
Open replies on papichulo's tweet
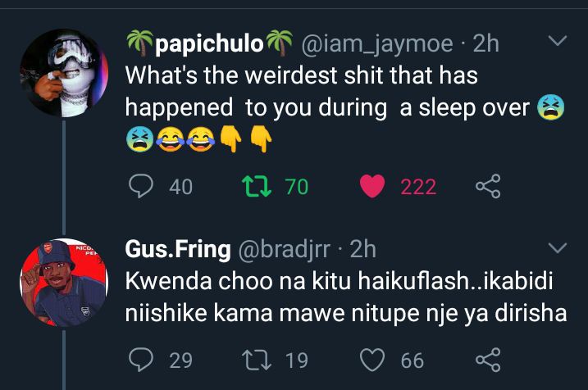140,186
